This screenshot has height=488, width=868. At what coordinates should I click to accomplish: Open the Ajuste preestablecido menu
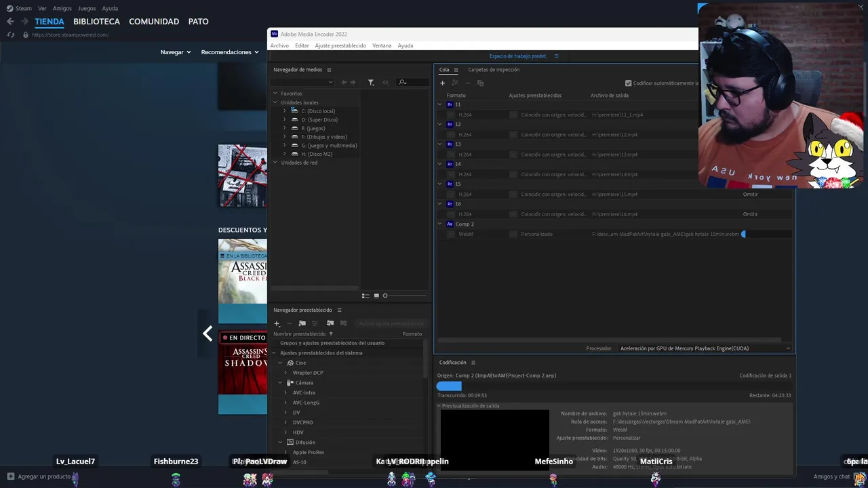(x=340, y=45)
